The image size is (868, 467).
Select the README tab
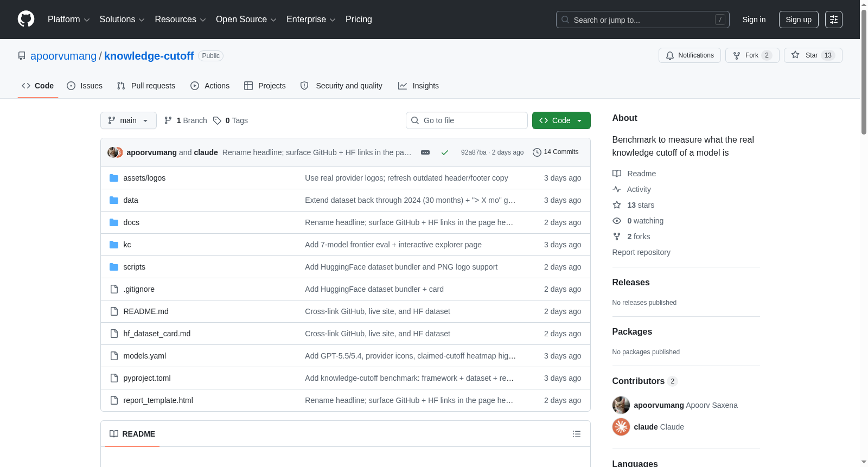pos(132,434)
